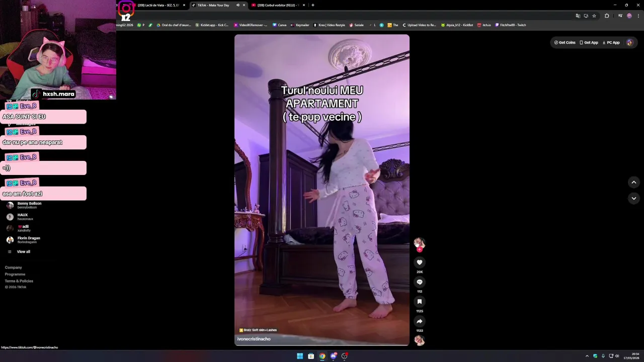Open Discord from the taskbar

click(x=333, y=356)
